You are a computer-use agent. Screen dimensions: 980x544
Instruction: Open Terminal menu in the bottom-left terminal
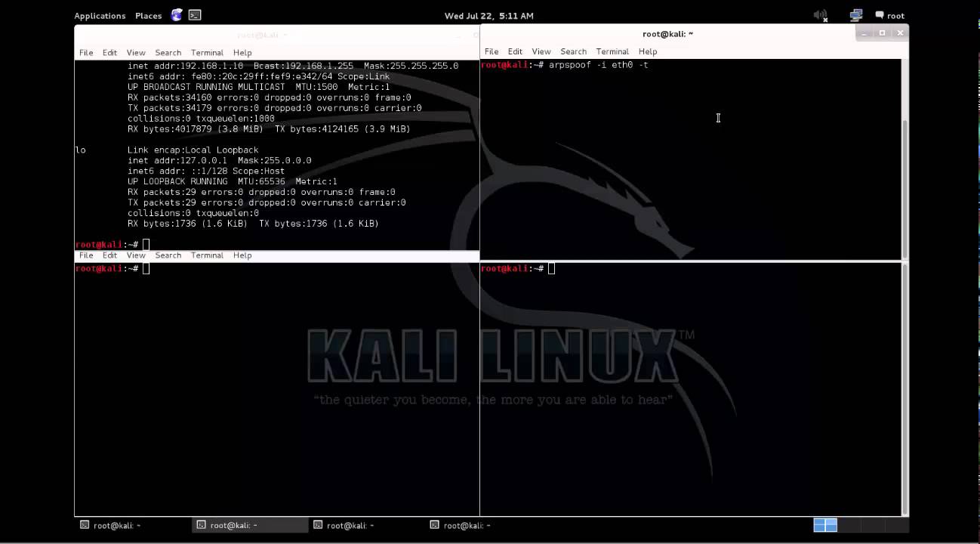point(207,255)
